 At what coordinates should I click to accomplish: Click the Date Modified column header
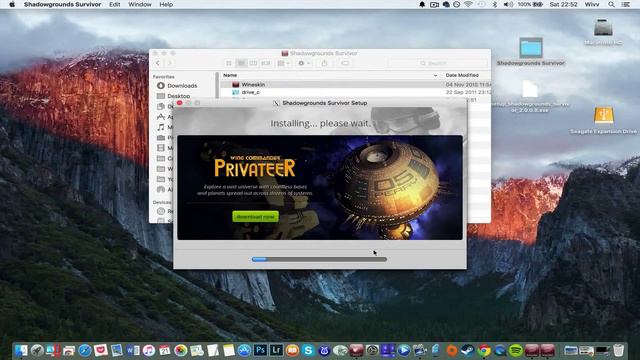coord(462,75)
